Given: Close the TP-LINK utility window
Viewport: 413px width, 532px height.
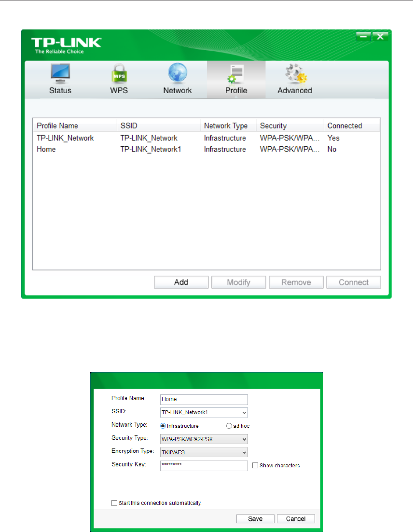Looking at the screenshot, I should [x=380, y=36].
